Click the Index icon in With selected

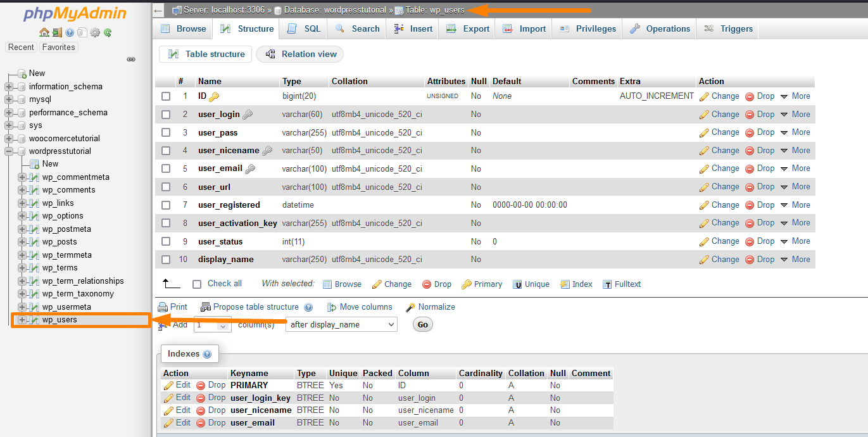[x=565, y=284]
